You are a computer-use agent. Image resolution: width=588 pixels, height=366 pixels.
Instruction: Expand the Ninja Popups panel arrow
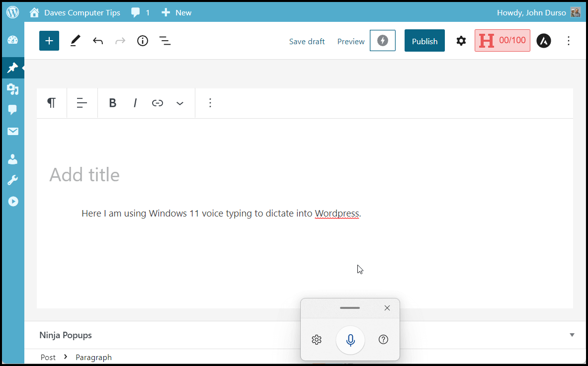coord(572,335)
